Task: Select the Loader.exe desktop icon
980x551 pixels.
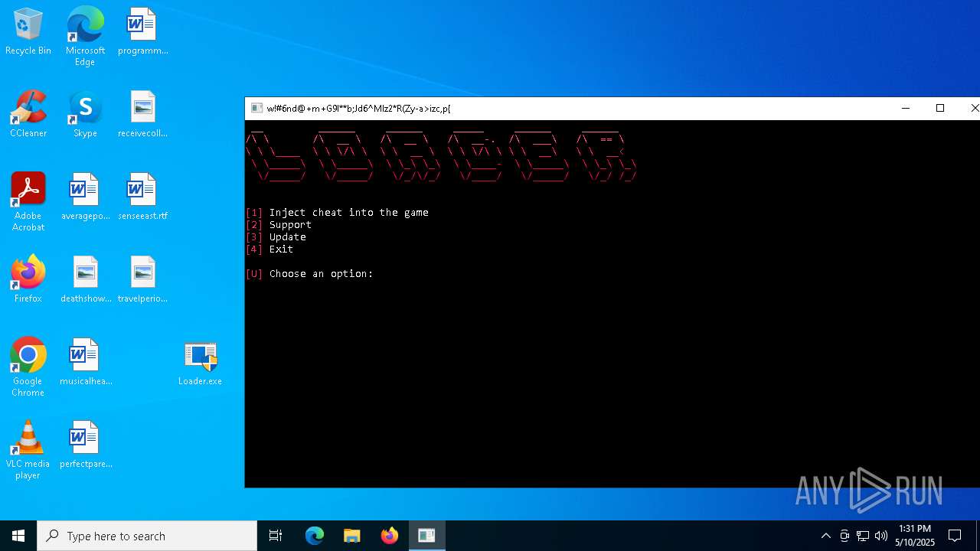Action: 200,363
